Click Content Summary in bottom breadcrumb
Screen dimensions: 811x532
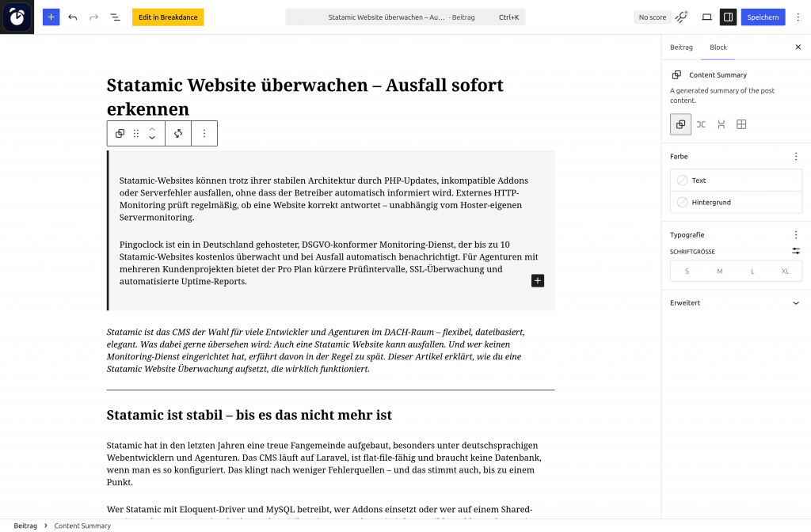[x=82, y=526]
